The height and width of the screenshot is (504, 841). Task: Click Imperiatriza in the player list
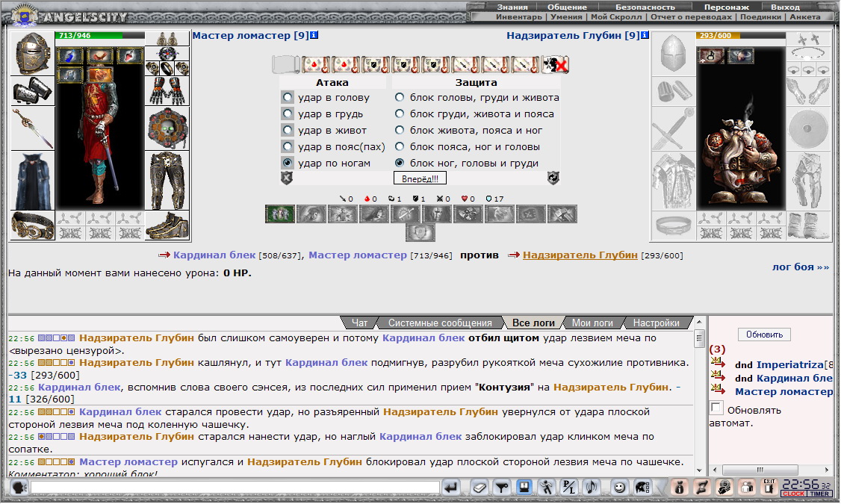pos(789,364)
